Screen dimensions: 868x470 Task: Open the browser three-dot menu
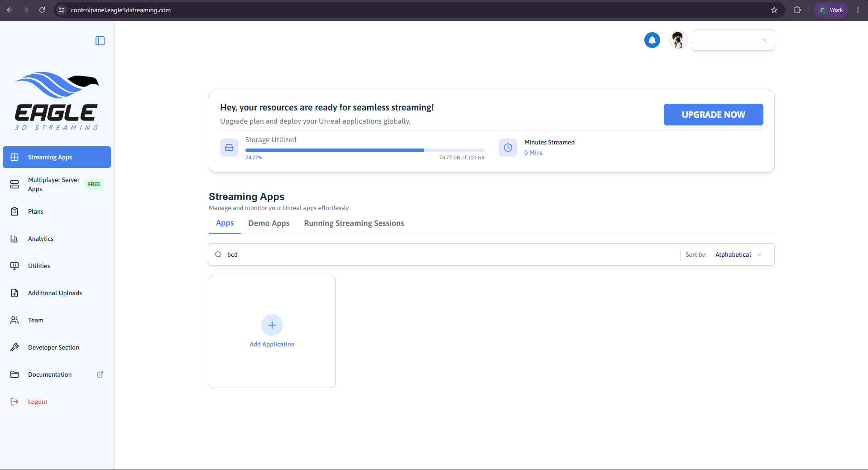pyautogui.click(x=858, y=10)
